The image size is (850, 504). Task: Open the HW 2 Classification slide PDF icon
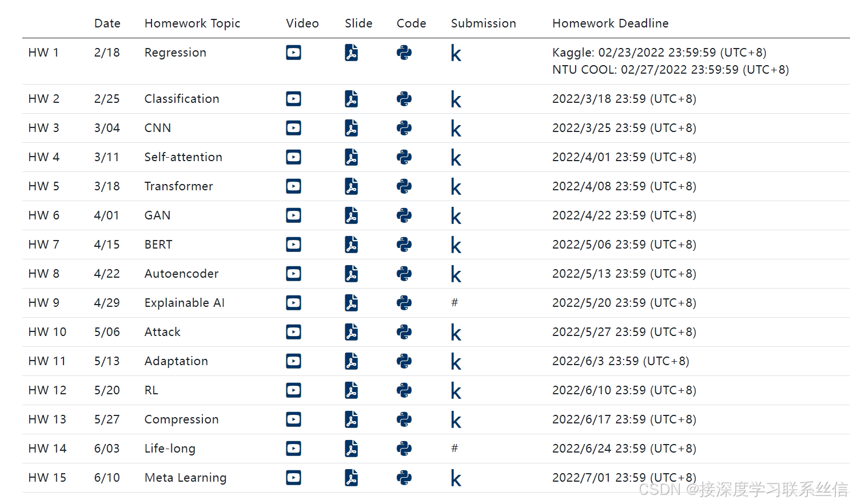point(352,99)
